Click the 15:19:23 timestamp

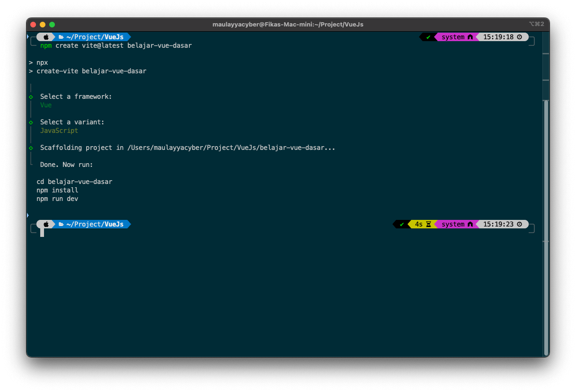pos(498,224)
